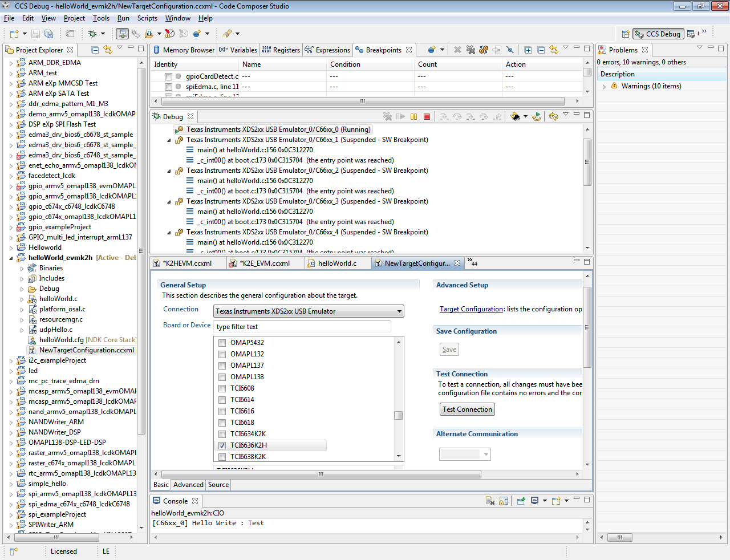Click the New wizard toolbar icon
Viewport: 730px width, 560px height.
[x=14, y=34]
